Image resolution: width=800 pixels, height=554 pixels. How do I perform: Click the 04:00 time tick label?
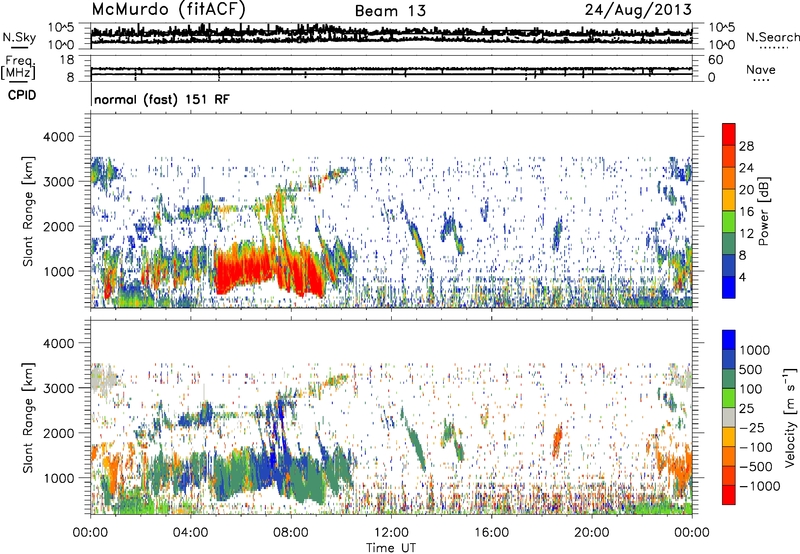190,533
